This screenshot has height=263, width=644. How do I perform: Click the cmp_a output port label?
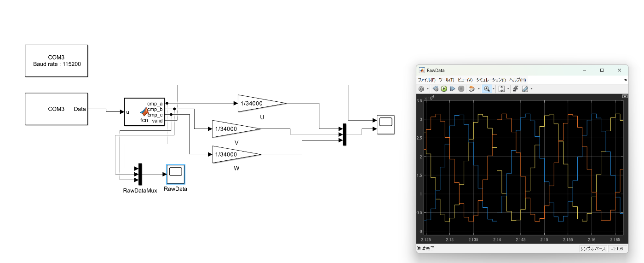point(155,103)
